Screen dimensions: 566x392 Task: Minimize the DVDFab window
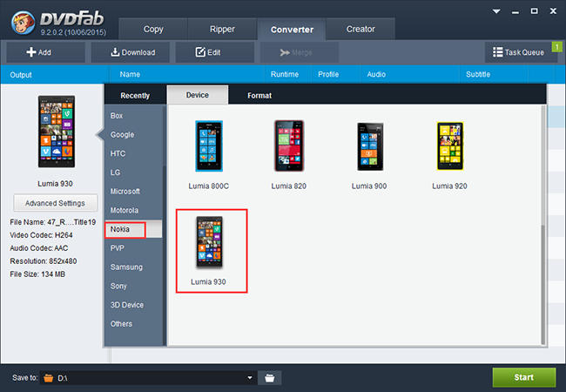[515, 11]
